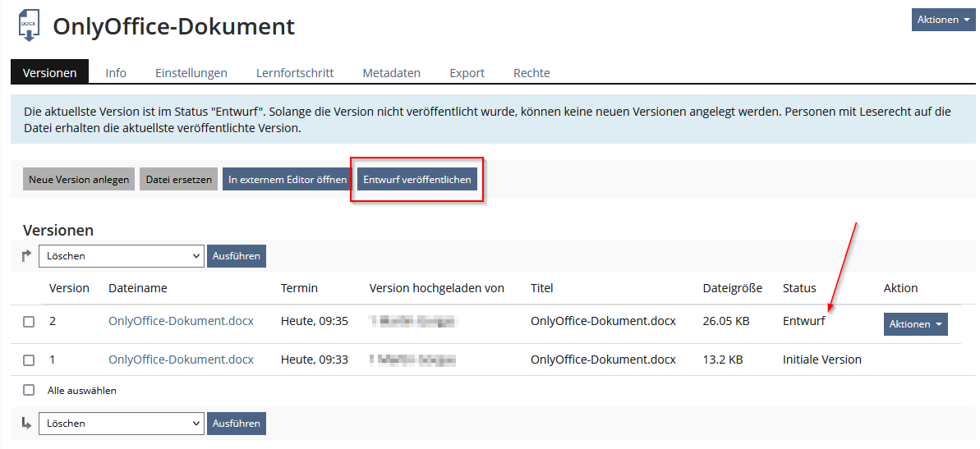Viewport: 980px width, 449px height.
Task: Switch to the Info tab
Action: 116,72
